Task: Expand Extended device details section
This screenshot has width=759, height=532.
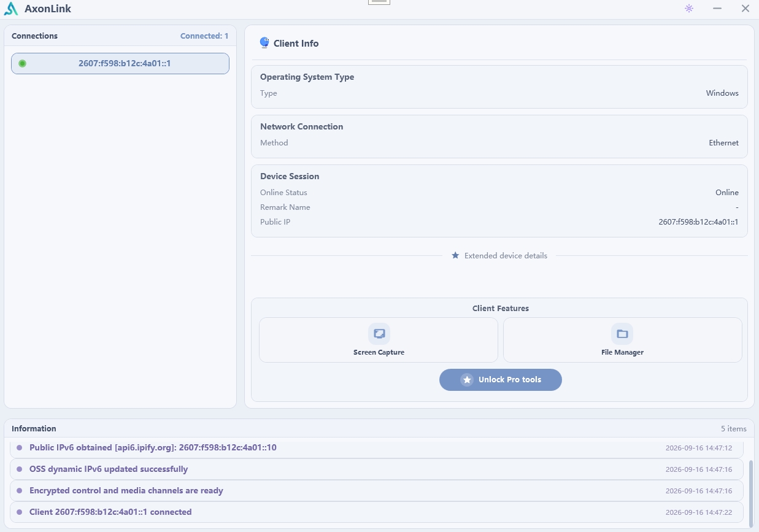Action: [x=499, y=255]
